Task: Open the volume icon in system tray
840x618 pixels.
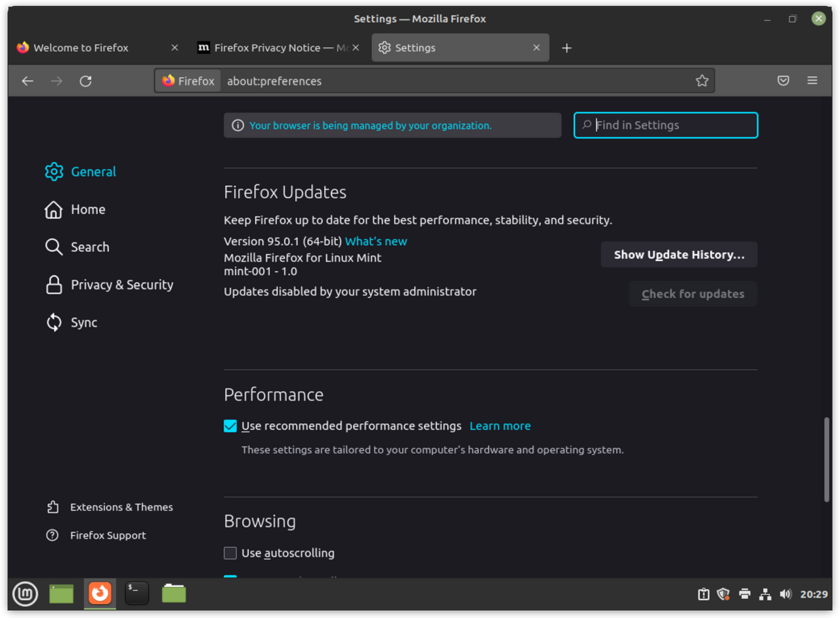Action: pyautogui.click(x=786, y=594)
